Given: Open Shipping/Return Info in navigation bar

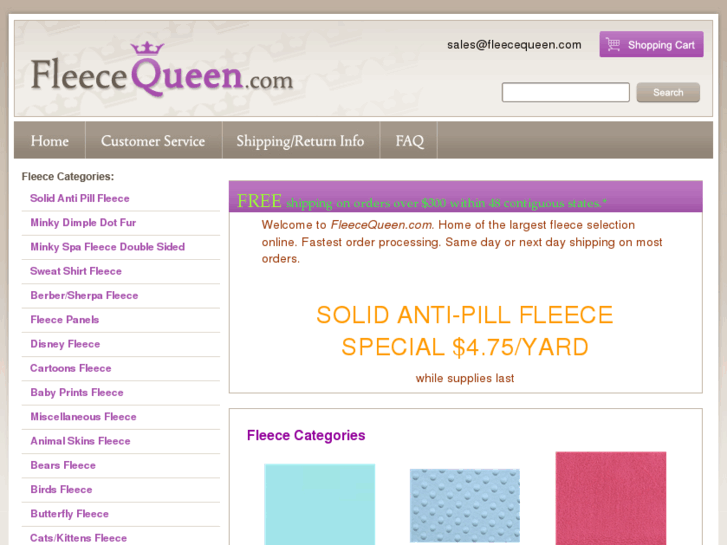Looking at the screenshot, I should 300,141.
